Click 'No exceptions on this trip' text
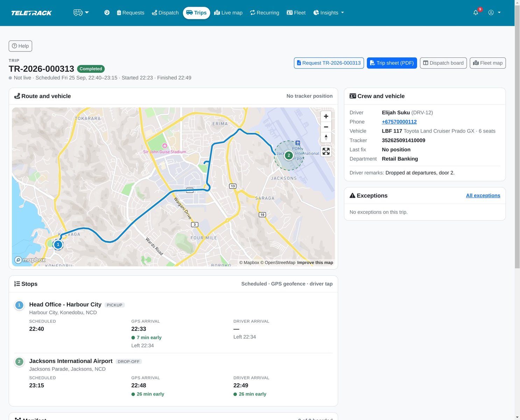This screenshot has height=420, width=520. (379, 212)
